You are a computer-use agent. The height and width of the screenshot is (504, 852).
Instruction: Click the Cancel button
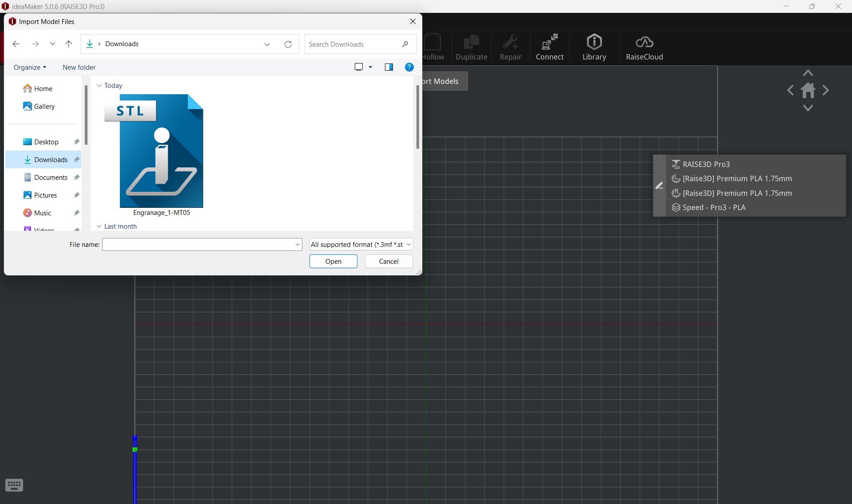(388, 261)
